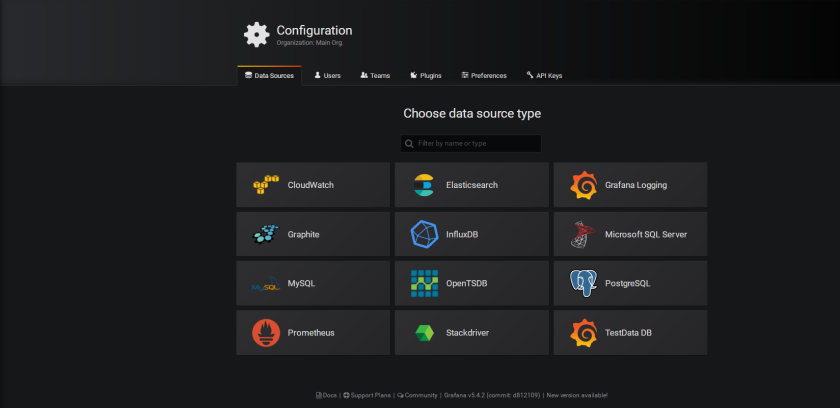Select the Graphite label text
The height and width of the screenshot is (408, 840).
(303, 234)
